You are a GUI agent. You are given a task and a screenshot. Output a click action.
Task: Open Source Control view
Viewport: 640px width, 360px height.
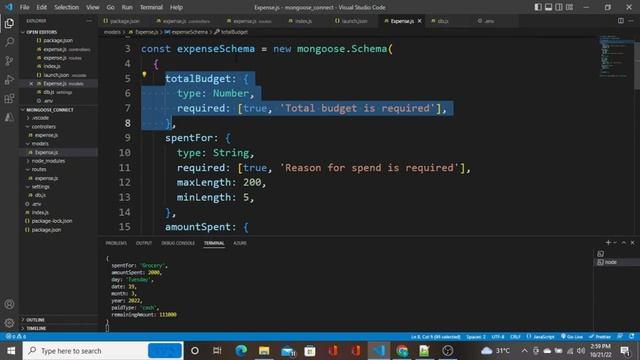(x=9, y=61)
